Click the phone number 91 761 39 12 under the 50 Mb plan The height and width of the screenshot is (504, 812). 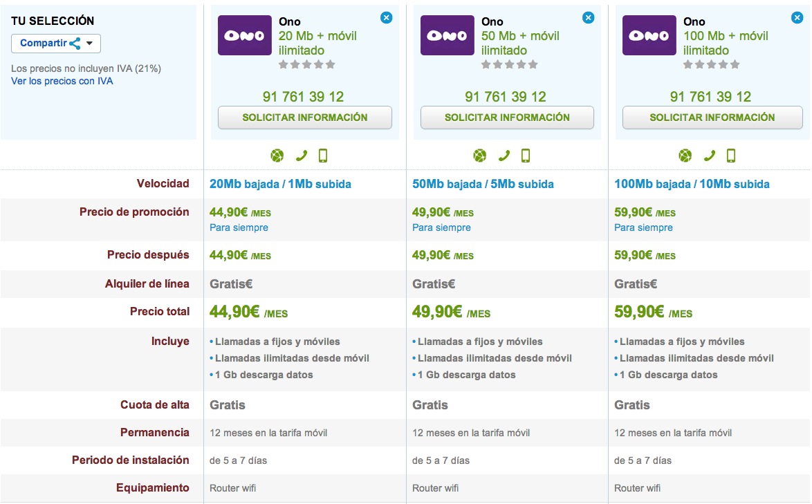coord(506,97)
